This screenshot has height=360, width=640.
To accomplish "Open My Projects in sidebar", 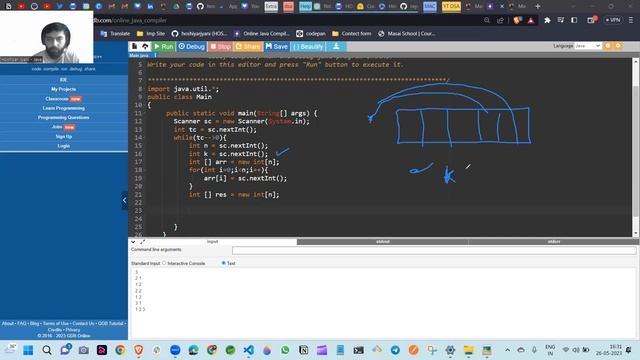I will click(63, 89).
